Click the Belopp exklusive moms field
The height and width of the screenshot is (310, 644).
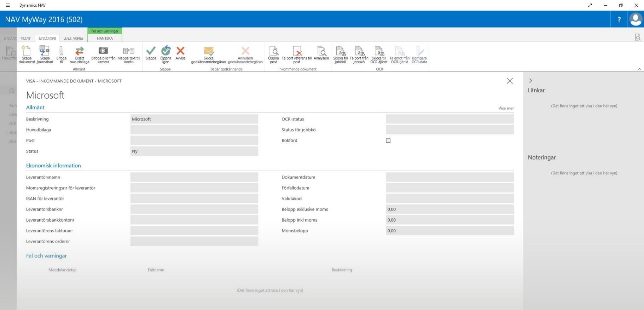[x=450, y=209]
